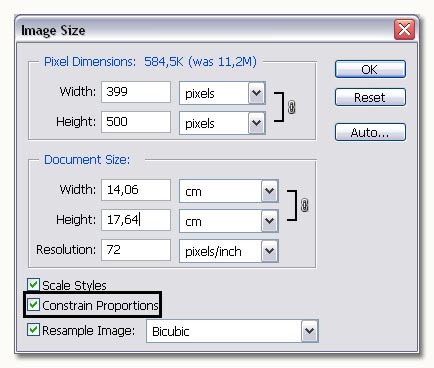
Task: Click the pixel Height field showing 500
Action: [136, 122]
